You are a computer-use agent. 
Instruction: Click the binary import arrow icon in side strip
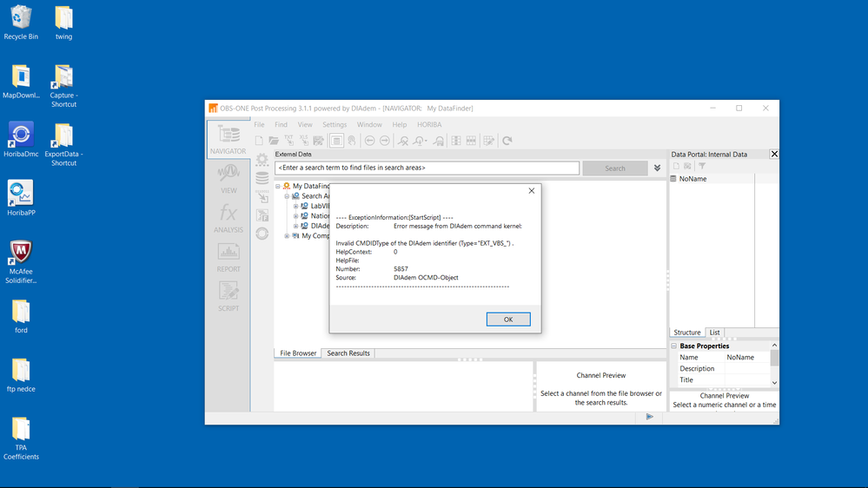(262, 196)
